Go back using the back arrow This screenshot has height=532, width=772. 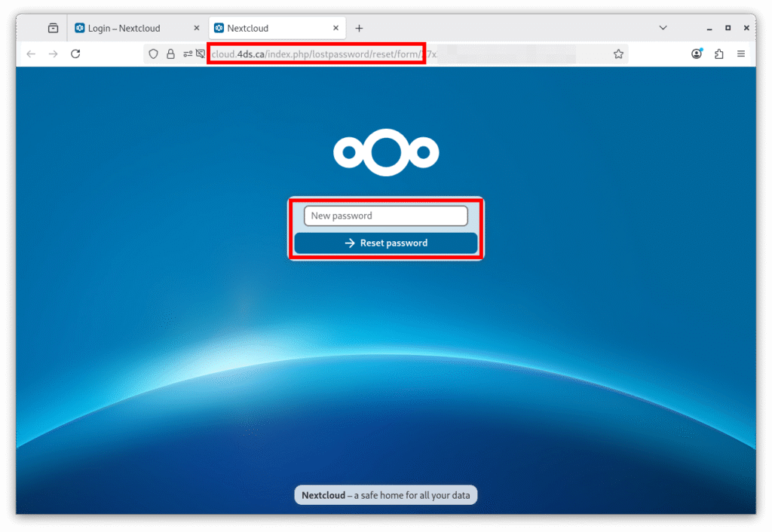[x=31, y=54]
